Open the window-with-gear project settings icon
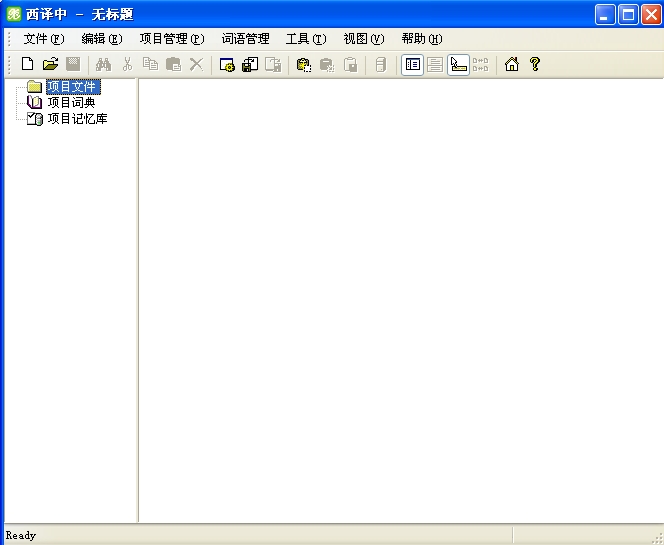The width and height of the screenshot is (664, 545). coord(227,64)
